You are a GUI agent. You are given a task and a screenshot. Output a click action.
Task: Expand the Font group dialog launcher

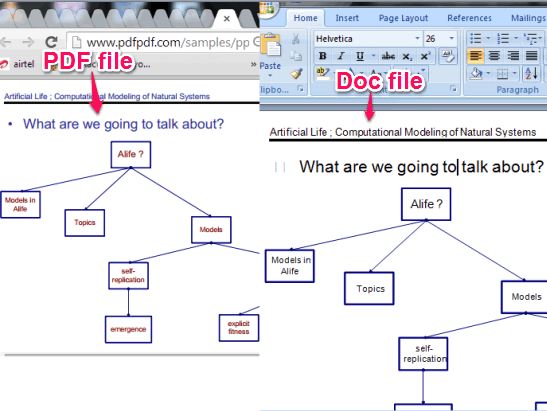tap(454, 89)
